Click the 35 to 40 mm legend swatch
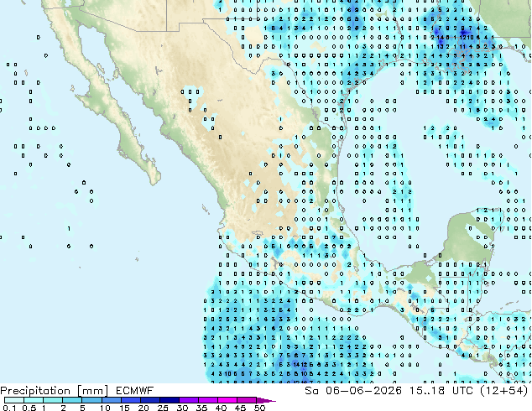 (207, 400)
